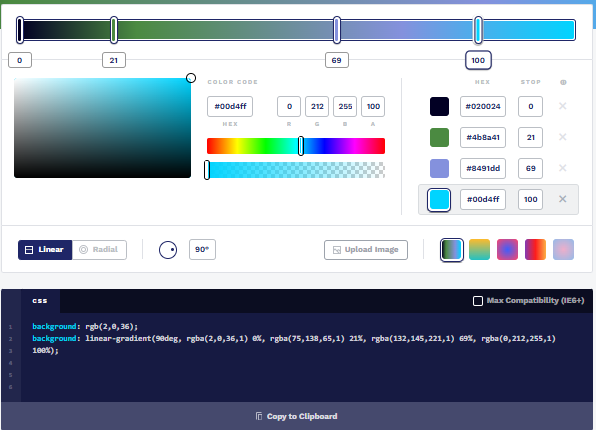
Task: Click the linear-gradient CSS code line
Action: tap(294, 344)
